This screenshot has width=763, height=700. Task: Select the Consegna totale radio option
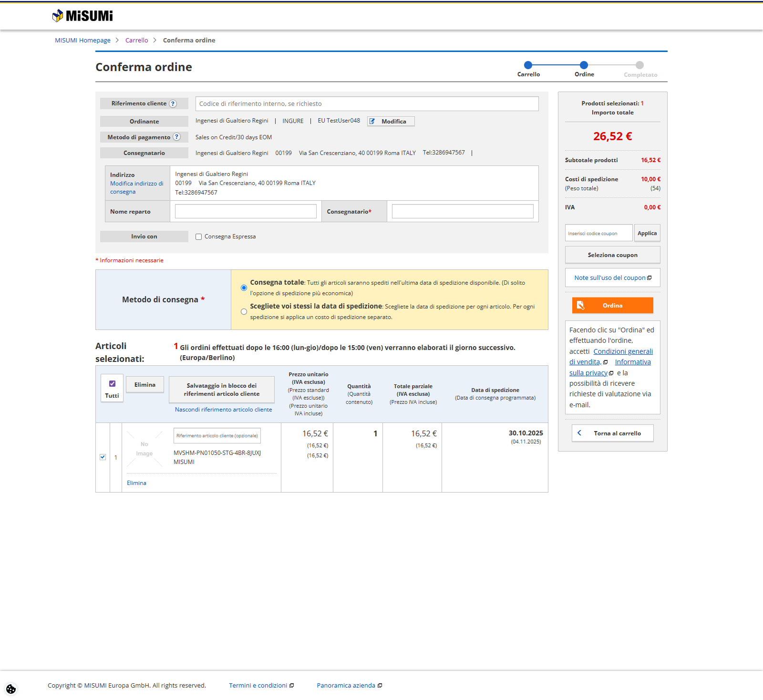click(x=244, y=288)
